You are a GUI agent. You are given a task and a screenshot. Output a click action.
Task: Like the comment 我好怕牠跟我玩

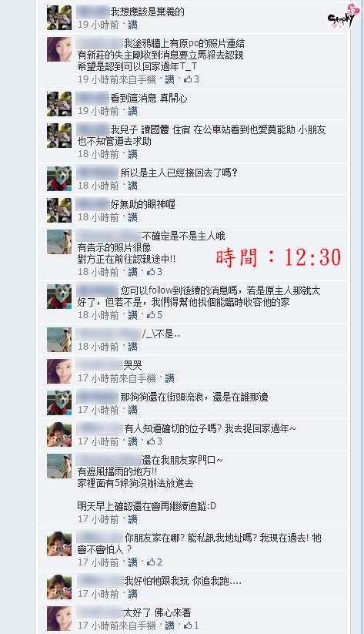tap(133, 594)
